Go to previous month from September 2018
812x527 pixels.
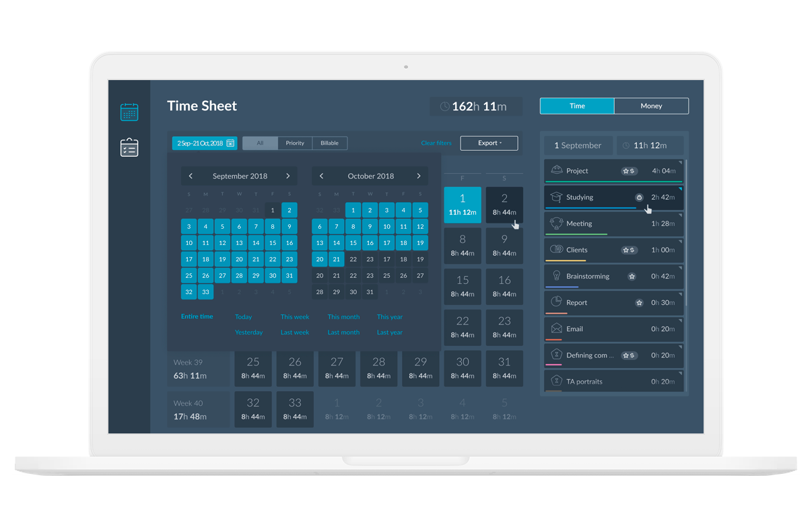click(191, 176)
